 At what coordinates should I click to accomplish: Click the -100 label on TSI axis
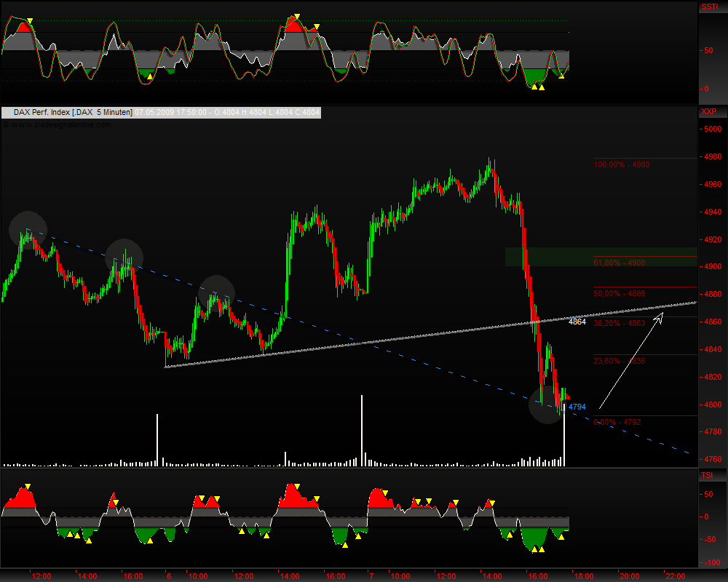pos(713,562)
